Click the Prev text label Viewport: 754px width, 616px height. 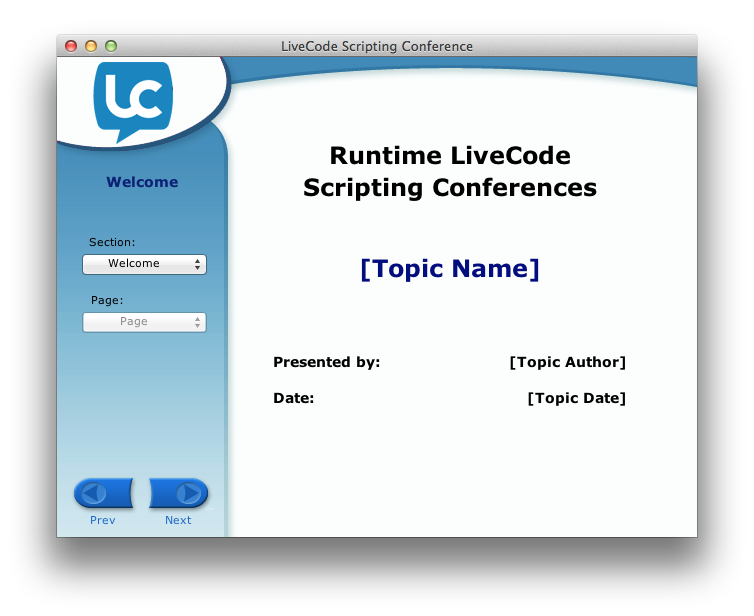click(102, 520)
